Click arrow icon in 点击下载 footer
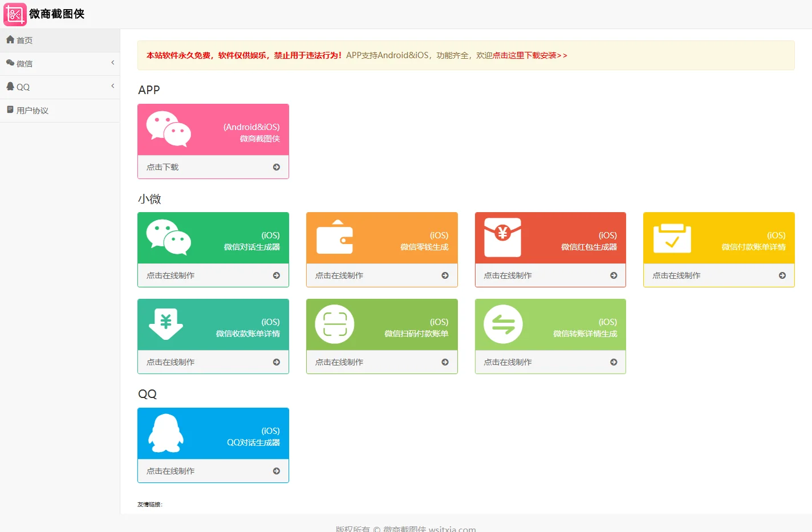812x532 pixels. point(277,167)
